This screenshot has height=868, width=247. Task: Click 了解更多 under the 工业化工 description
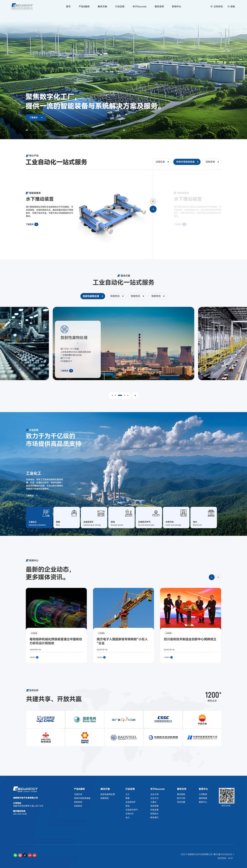tap(32, 495)
